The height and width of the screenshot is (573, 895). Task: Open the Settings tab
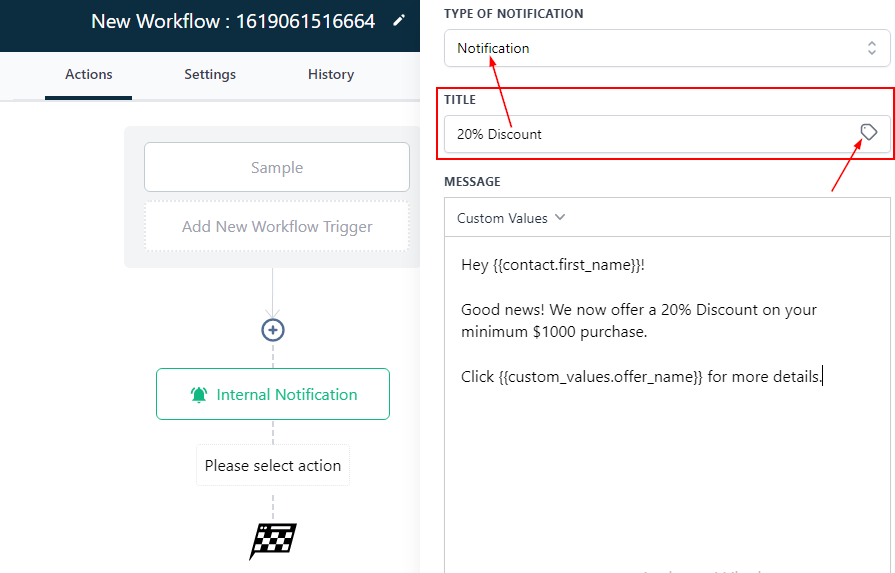click(x=210, y=74)
